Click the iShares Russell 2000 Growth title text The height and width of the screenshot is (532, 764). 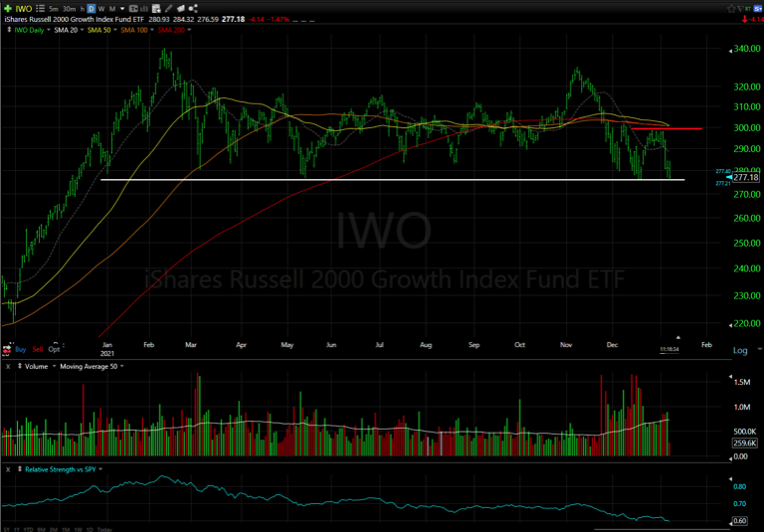click(74, 20)
